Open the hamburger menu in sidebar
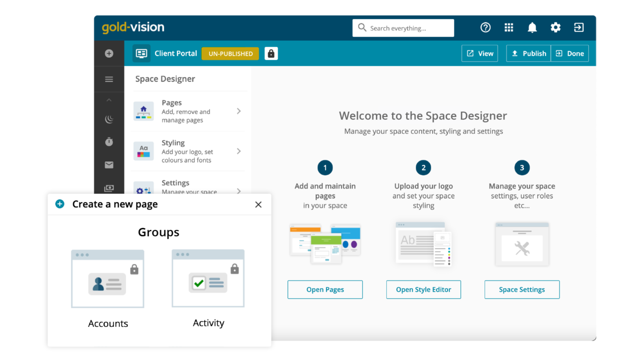Viewport: 644px width, 362px height. tap(109, 79)
